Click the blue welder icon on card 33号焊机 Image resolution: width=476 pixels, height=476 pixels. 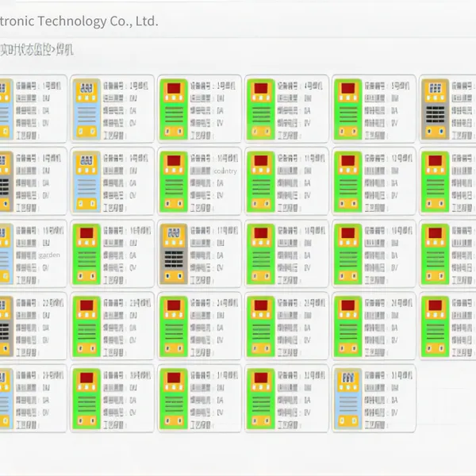(348, 399)
